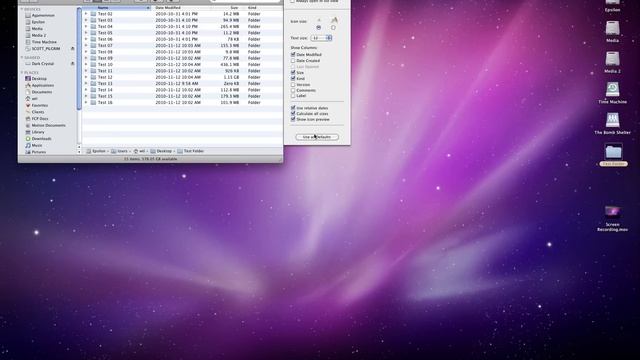Open the Text size dropdown
The image size is (640, 360).
pyautogui.click(x=321, y=38)
